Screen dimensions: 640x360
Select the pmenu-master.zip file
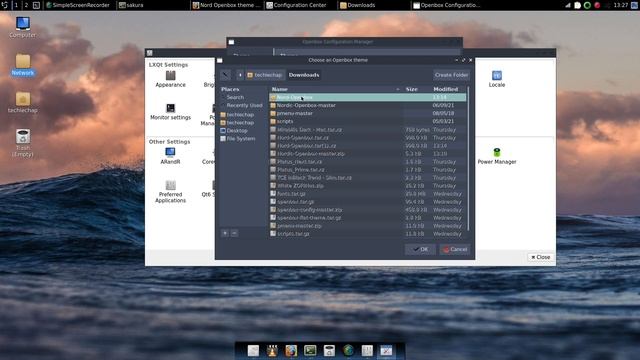point(367,226)
